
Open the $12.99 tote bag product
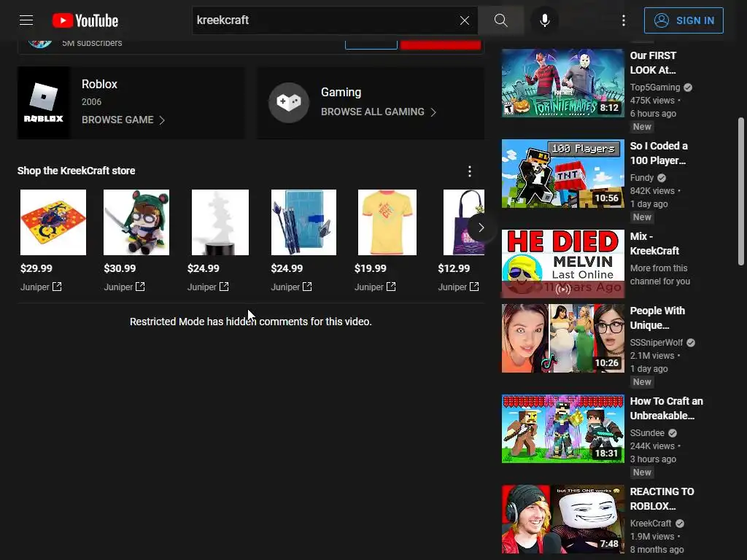(x=463, y=222)
